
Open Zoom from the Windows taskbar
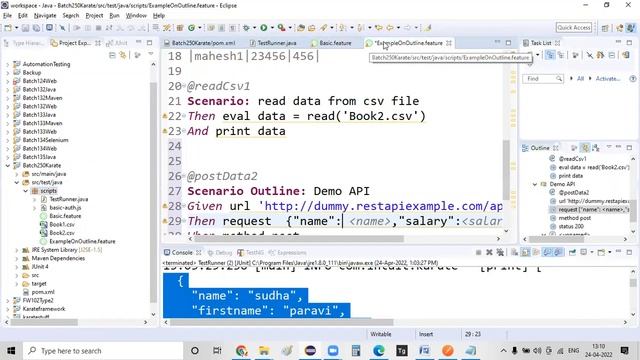click(x=333, y=351)
